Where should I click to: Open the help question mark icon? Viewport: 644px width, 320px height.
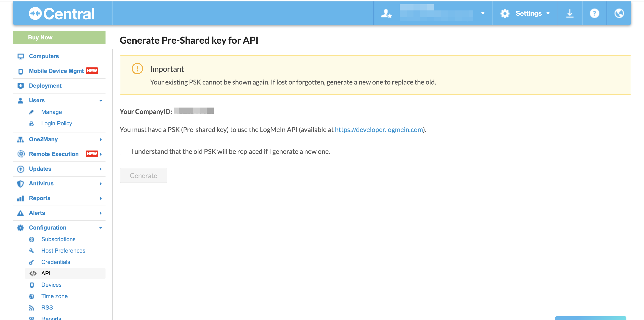(594, 13)
